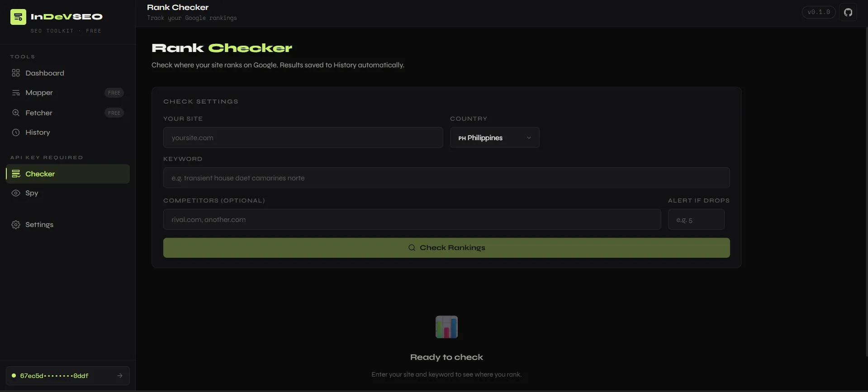Focus the Keyword input field
Image resolution: width=868 pixels, height=392 pixels.
tap(446, 178)
